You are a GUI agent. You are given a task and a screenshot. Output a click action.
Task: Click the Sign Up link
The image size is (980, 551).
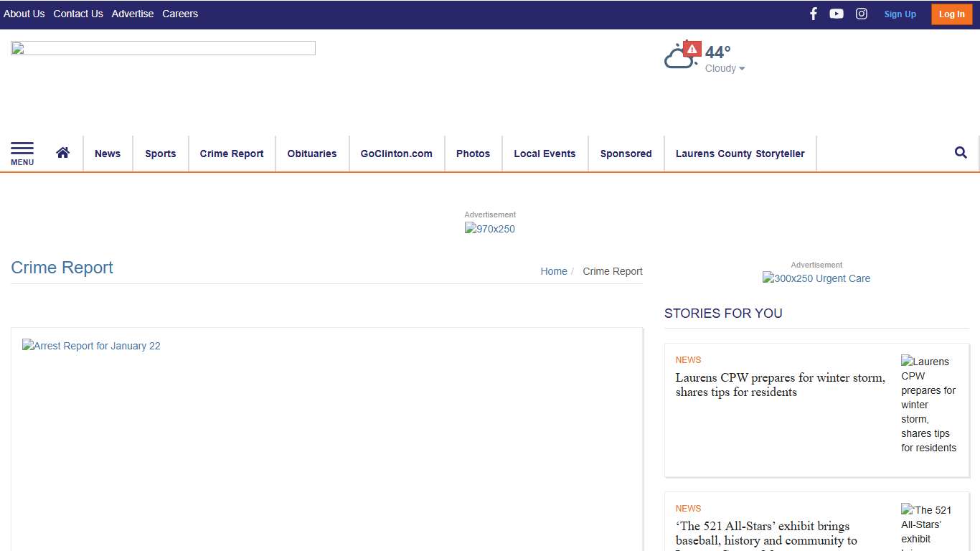pyautogui.click(x=900, y=14)
